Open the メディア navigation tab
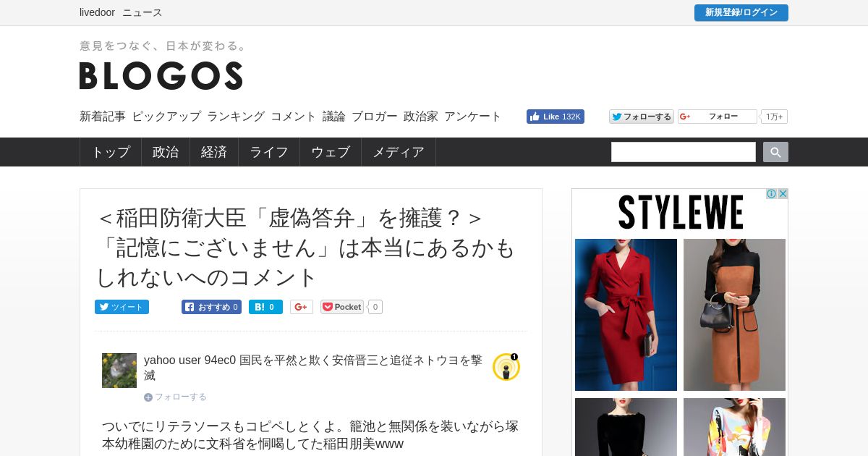Image resolution: width=868 pixels, height=456 pixels. (x=399, y=152)
